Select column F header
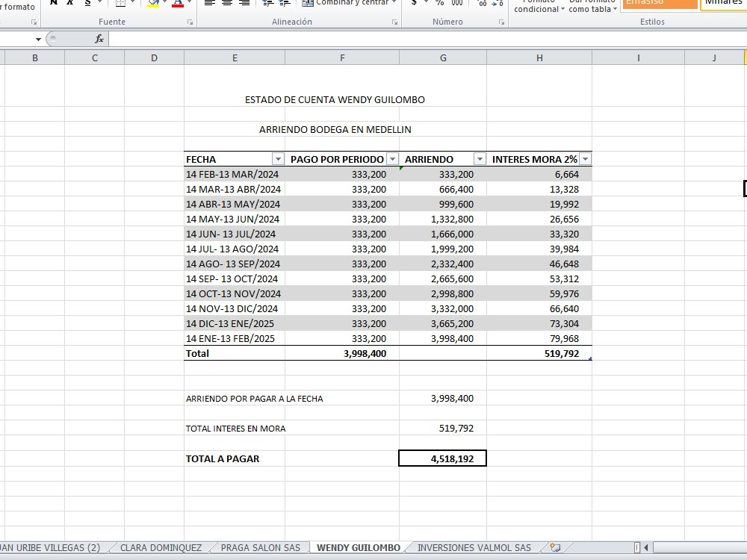The image size is (747, 560). tap(342, 57)
